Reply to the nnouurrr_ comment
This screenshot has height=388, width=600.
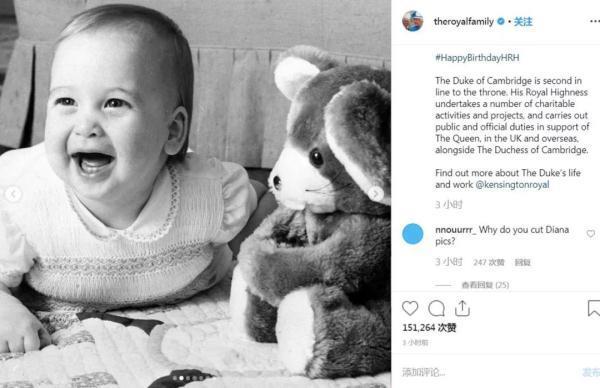point(522,262)
